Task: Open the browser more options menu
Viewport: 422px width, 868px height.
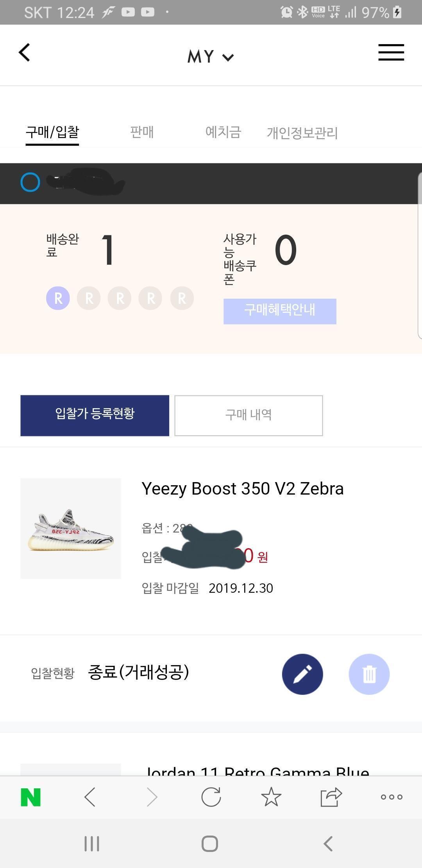Action: coord(391,797)
